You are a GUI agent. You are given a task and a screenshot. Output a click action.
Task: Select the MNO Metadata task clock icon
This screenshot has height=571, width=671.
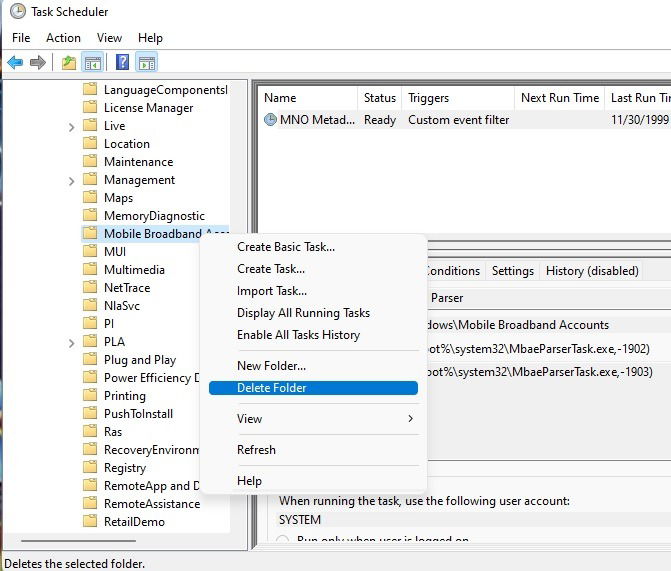pyautogui.click(x=270, y=119)
